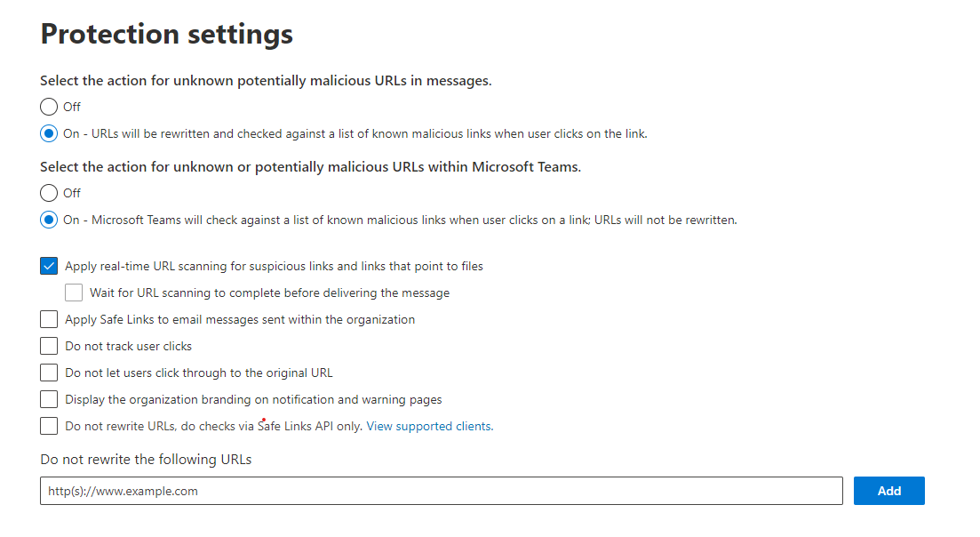Turn off URL checking for Microsoft Teams
The width and height of the screenshot is (980, 537).
pyautogui.click(x=49, y=193)
